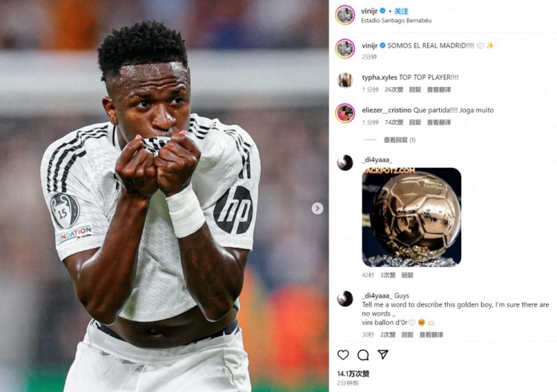Open the 14.1万次赞 likes count

pos(353,373)
